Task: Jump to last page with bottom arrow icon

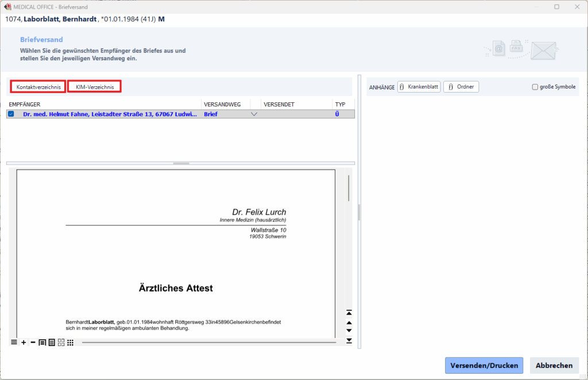Action: [x=349, y=341]
